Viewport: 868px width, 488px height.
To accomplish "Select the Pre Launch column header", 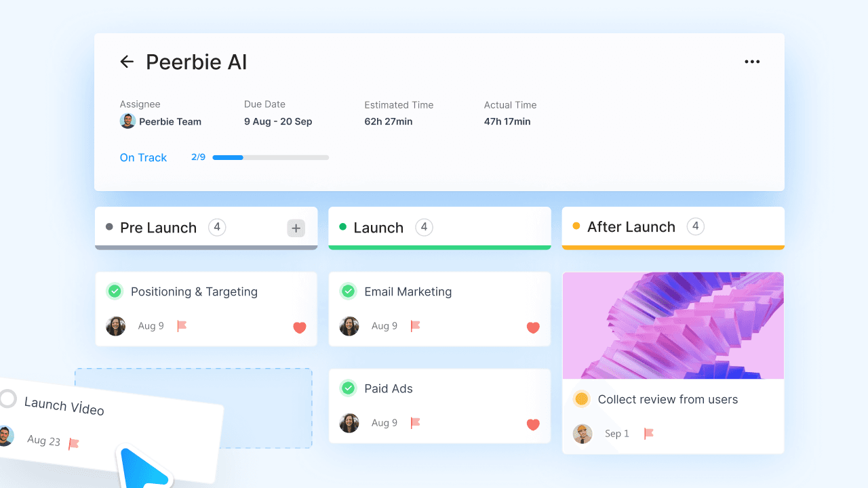I will pyautogui.click(x=206, y=228).
